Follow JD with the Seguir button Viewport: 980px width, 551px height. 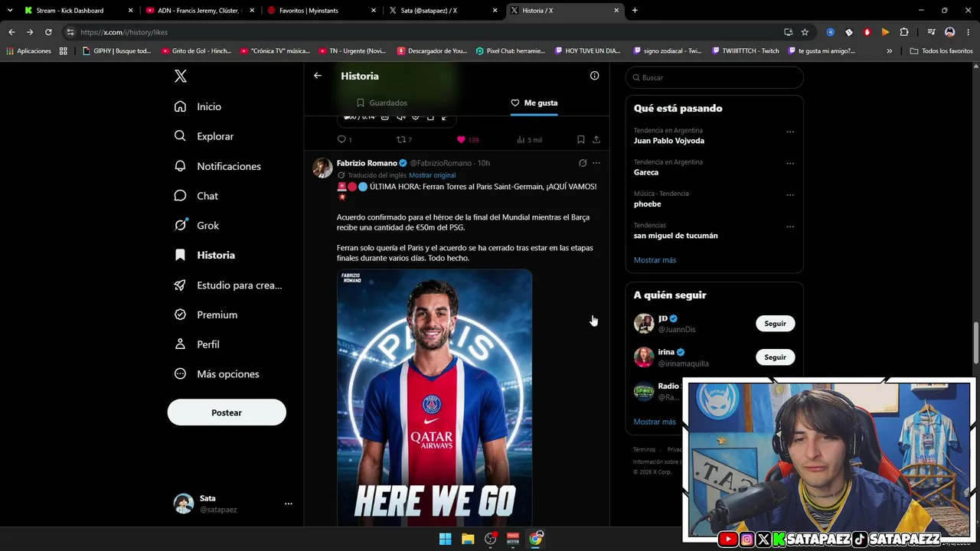(x=775, y=324)
